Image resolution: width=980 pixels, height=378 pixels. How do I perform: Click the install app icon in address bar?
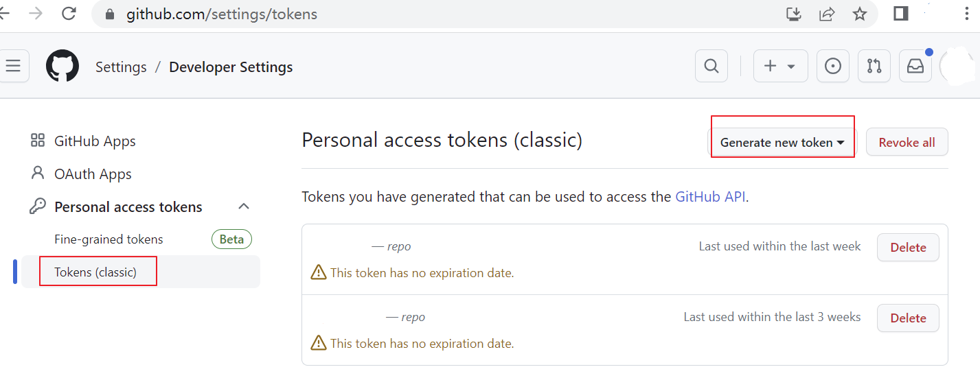[794, 14]
